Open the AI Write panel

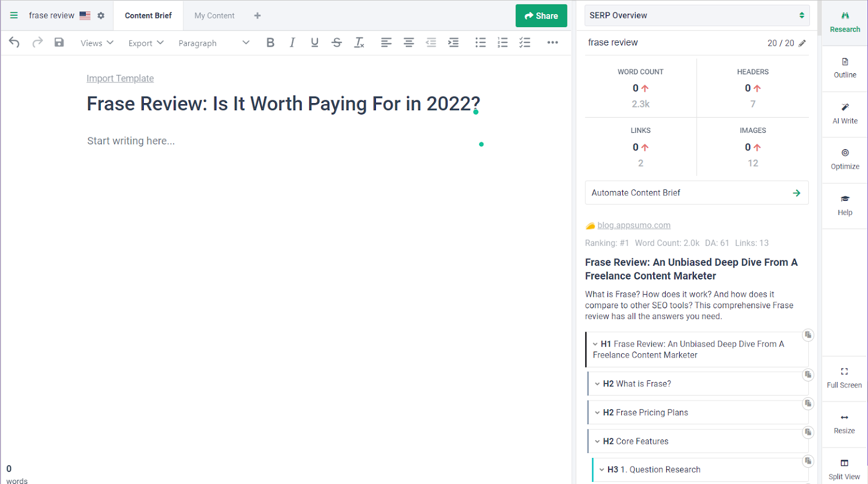[845, 114]
